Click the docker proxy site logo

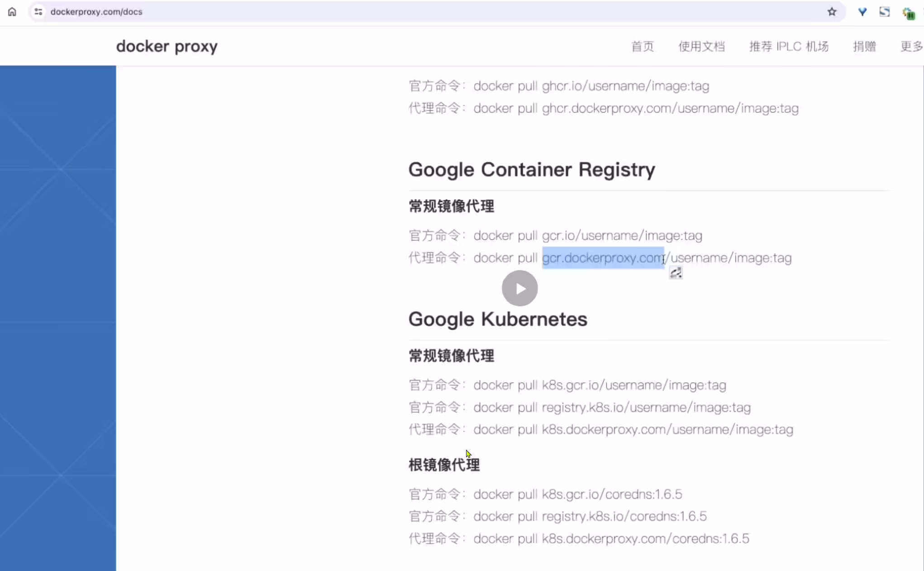[167, 46]
